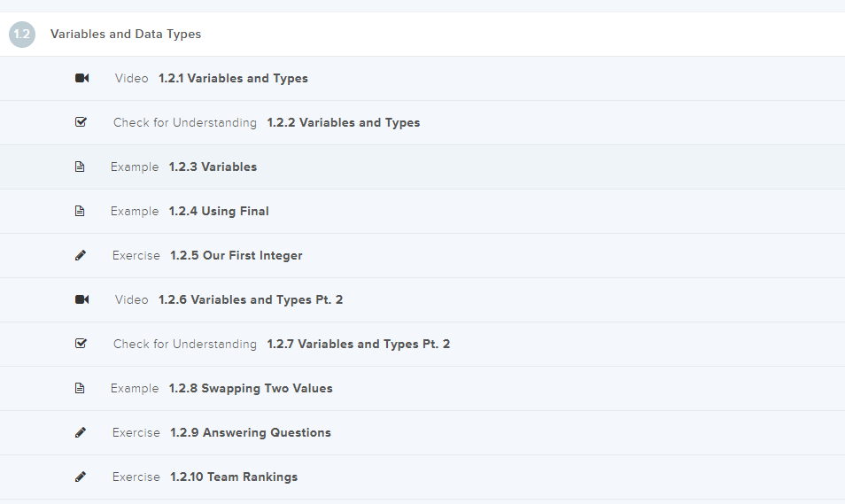Click the video camera icon for 1.2.1

(x=81, y=78)
